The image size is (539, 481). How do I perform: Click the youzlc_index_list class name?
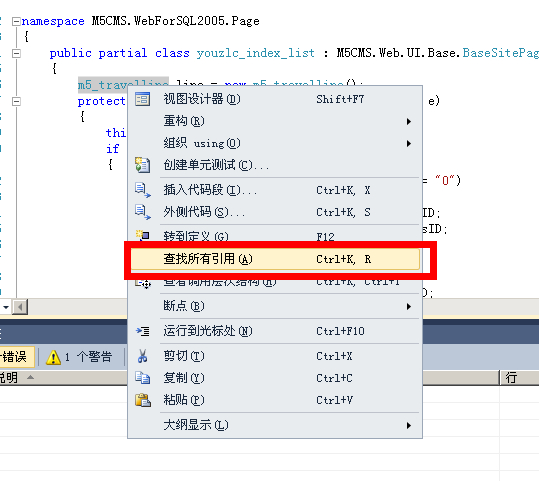pyautogui.click(x=255, y=53)
